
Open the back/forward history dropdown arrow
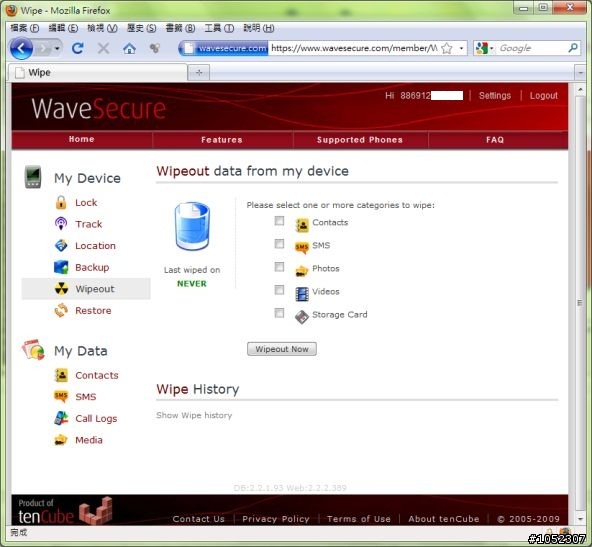[57, 48]
